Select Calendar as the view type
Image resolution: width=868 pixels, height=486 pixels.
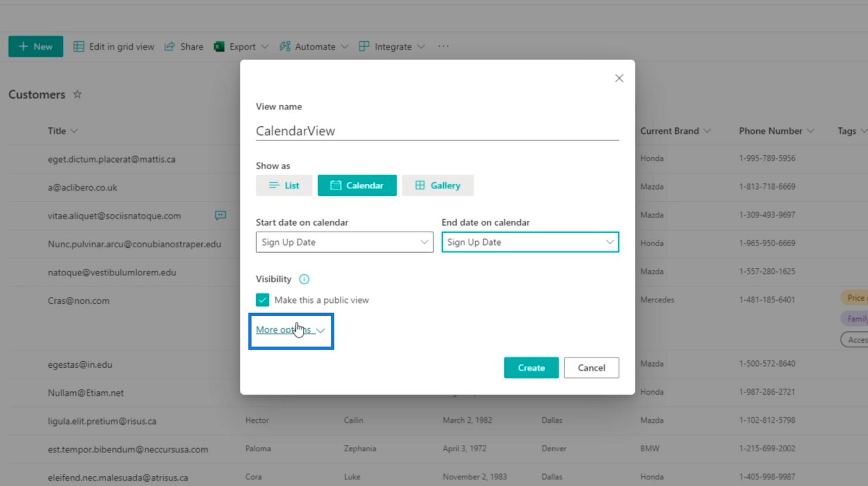coord(357,186)
